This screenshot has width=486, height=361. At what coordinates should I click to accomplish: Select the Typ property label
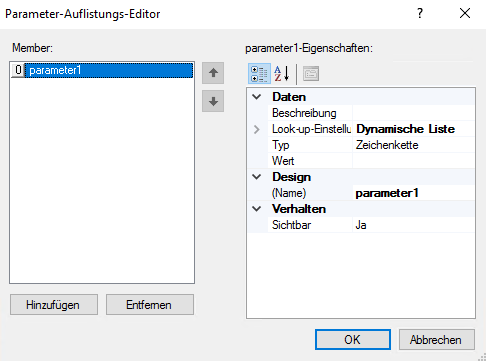pos(281,145)
